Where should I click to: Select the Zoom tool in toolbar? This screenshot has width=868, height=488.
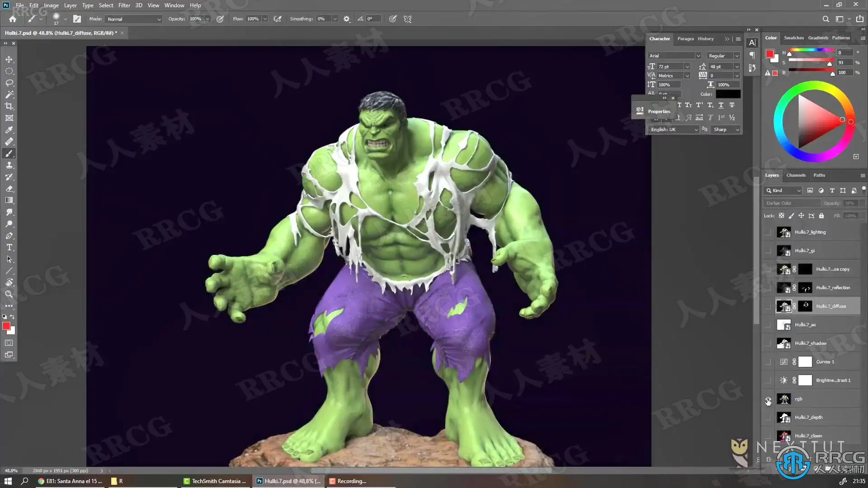click(x=9, y=295)
